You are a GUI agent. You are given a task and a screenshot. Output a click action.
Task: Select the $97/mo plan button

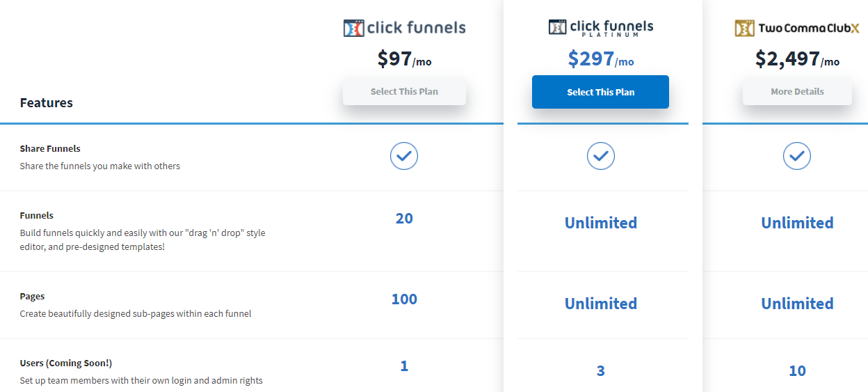pyautogui.click(x=404, y=91)
